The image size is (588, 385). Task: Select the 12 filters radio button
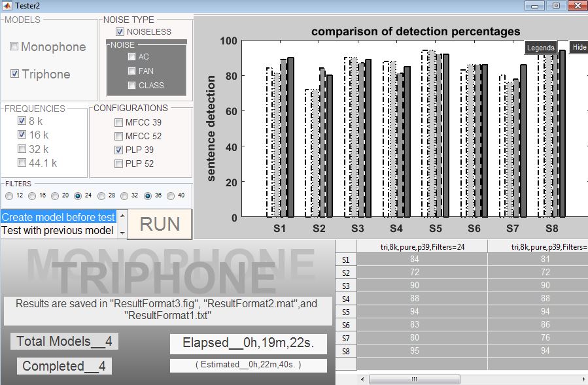click(x=9, y=196)
